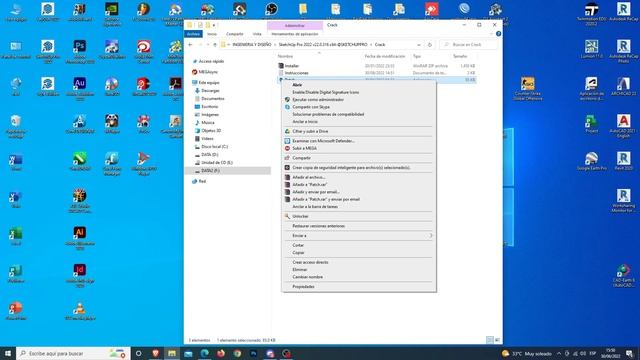Open Google Chrome from the taskbar
Image resolution: width=640 pixels, height=360 pixels.
tap(237, 353)
